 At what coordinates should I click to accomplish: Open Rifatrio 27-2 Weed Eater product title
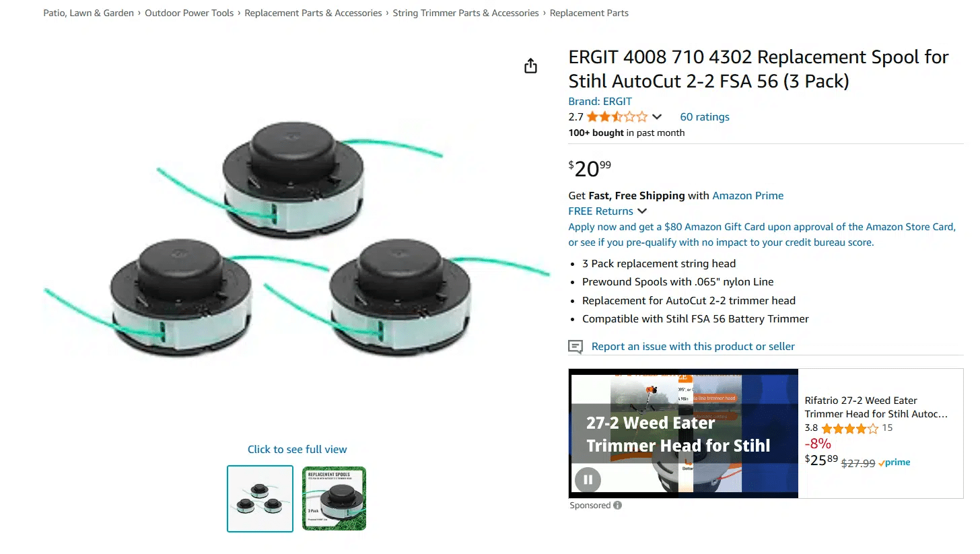pyautogui.click(x=876, y=407)
